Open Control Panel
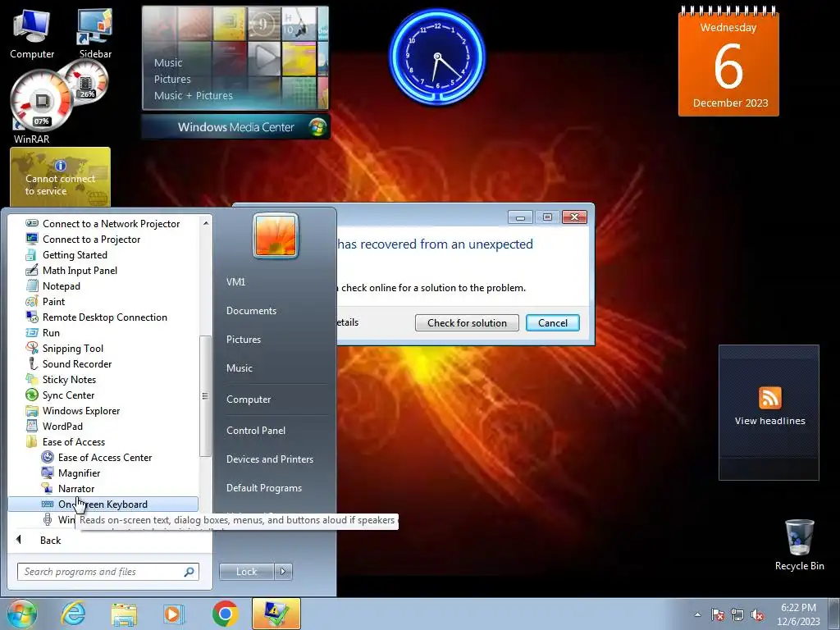 click(x=256, y=430)
